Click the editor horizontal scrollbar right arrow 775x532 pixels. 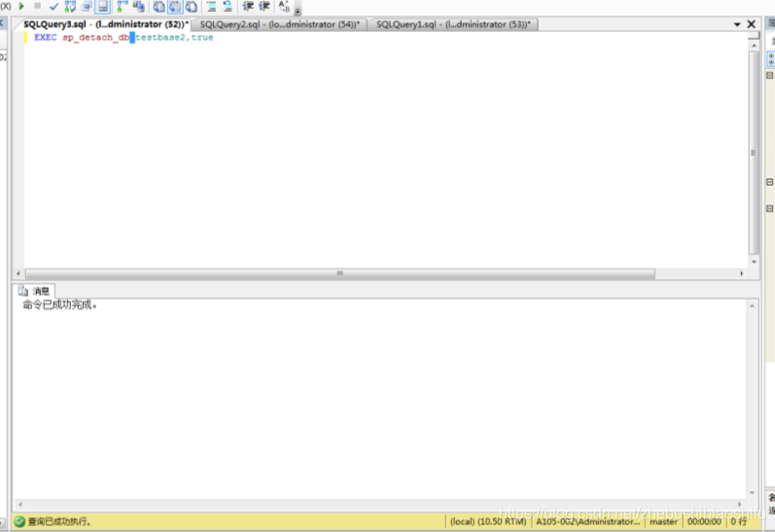pos(741,273)
